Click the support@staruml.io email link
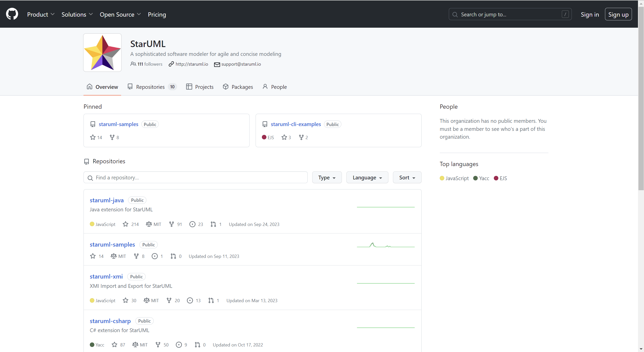644x352 pixels. click(x=241, y=64)
